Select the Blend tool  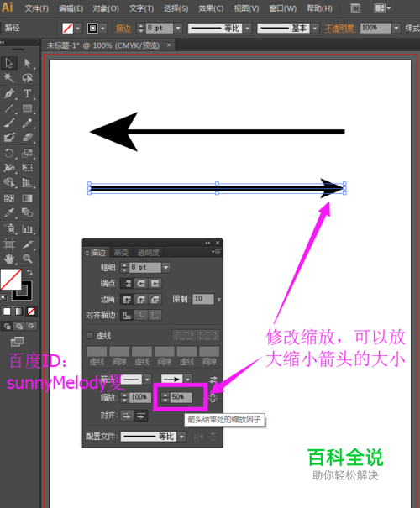(x=27, y=212)
